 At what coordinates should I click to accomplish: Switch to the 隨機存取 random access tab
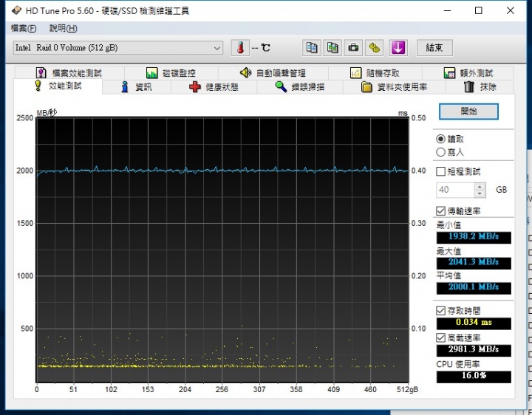375,73
